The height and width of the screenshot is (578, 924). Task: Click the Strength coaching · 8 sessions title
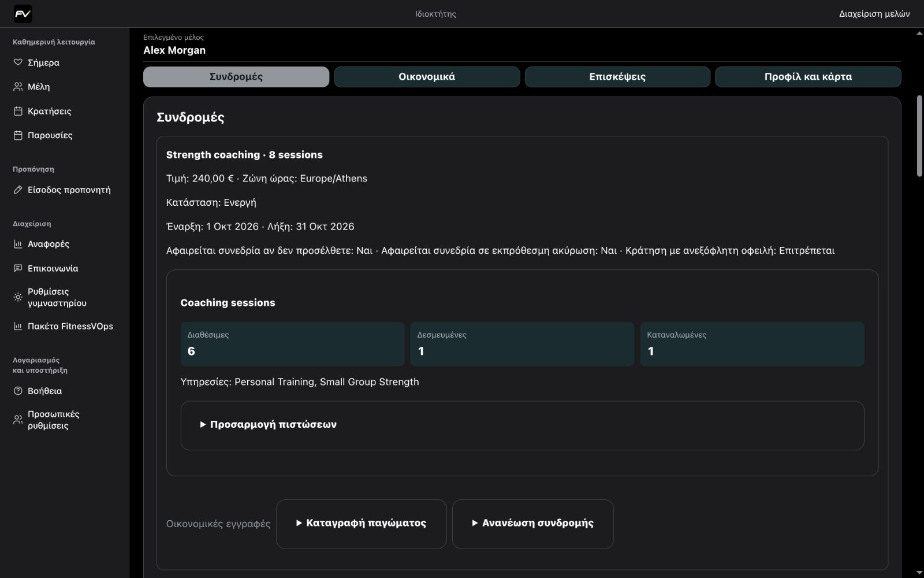click(244, 155)
